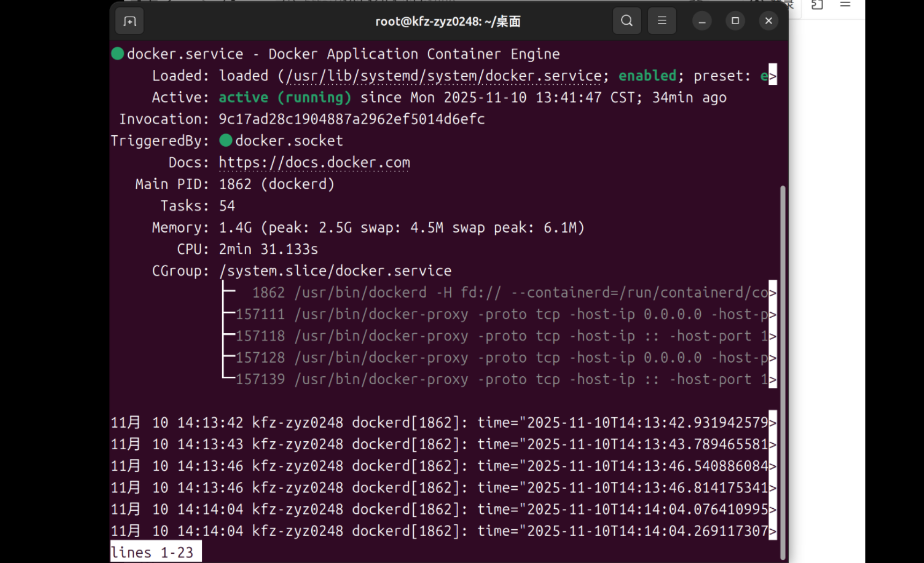Image resolution: width=924 pixels, height=563 pixels.
Task: Click the process 1862 /usr/bin/dockerd row
Action: pos(499,293)
